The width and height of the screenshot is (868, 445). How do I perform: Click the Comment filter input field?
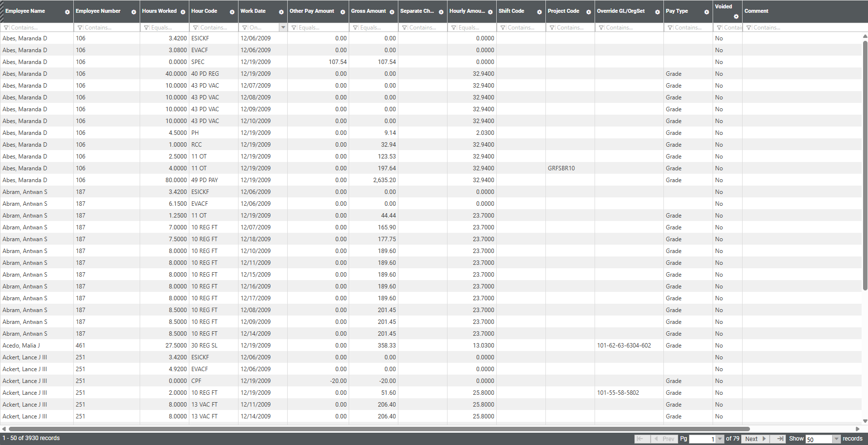tap(807, 28)
